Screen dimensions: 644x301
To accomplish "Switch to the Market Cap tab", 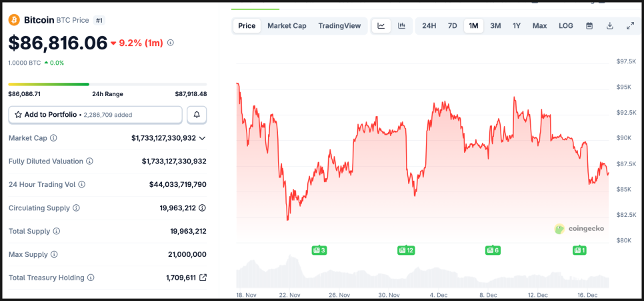I will click(x=287, y=26).
